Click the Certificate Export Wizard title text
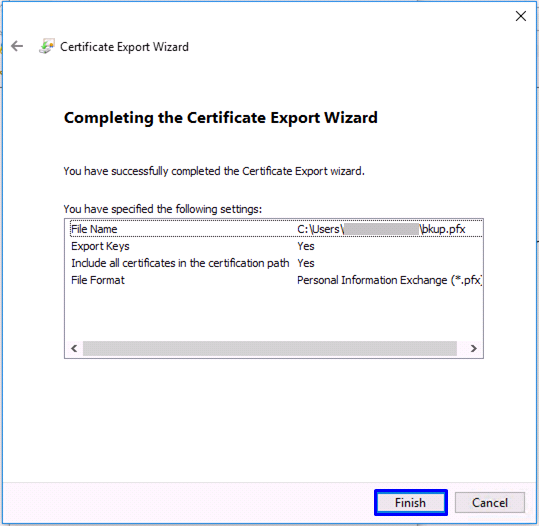 [x=124, y=47]
